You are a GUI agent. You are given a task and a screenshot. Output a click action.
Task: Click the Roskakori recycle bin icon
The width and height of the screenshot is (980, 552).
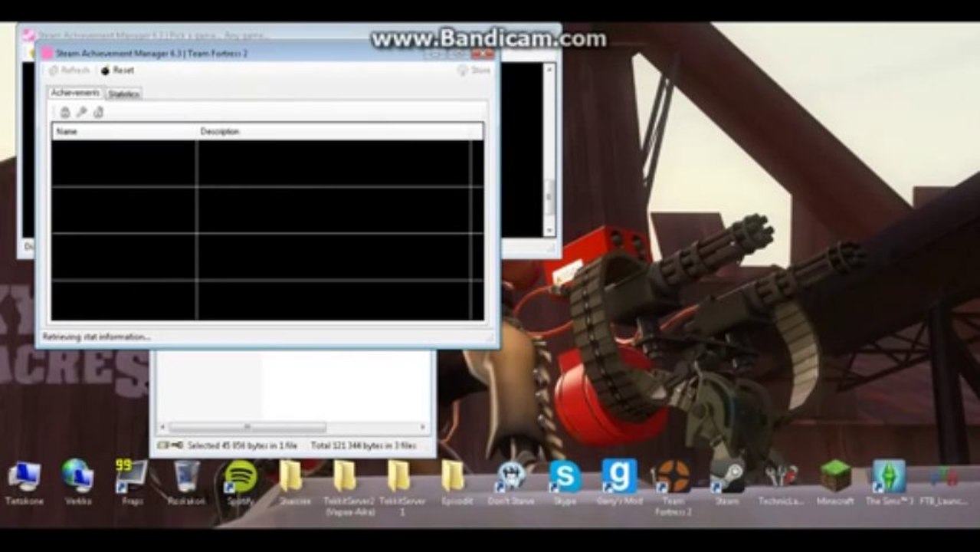pos(186,483)
